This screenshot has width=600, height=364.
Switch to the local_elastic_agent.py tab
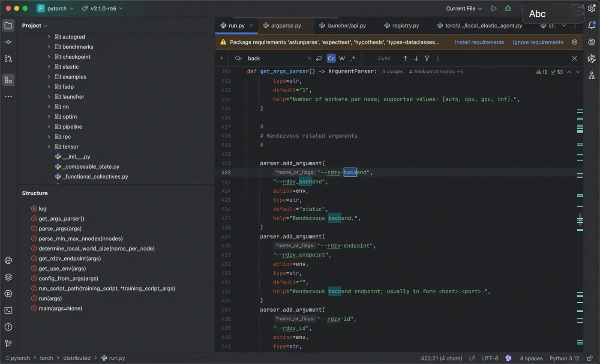[x=480, y=26]
